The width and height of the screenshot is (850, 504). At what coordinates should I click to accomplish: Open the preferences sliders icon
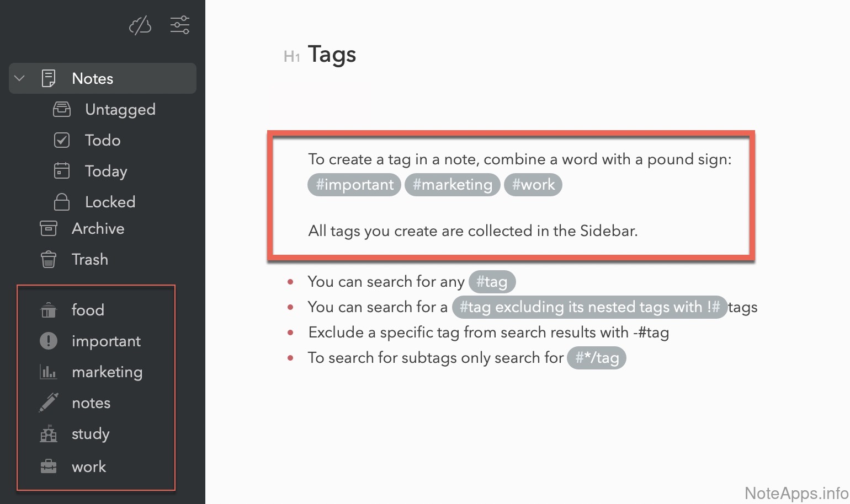point(180,25)
